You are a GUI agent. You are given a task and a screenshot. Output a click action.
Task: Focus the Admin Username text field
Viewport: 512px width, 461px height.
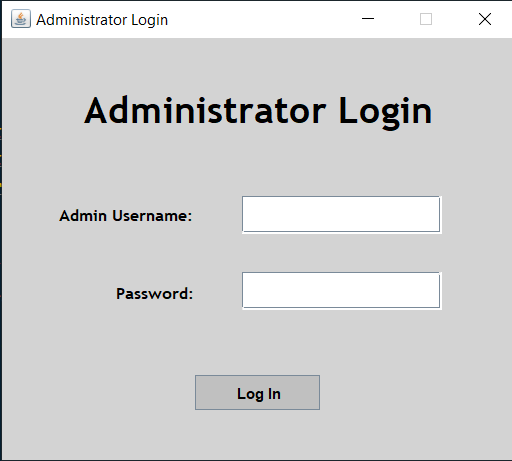coord(341,214)
